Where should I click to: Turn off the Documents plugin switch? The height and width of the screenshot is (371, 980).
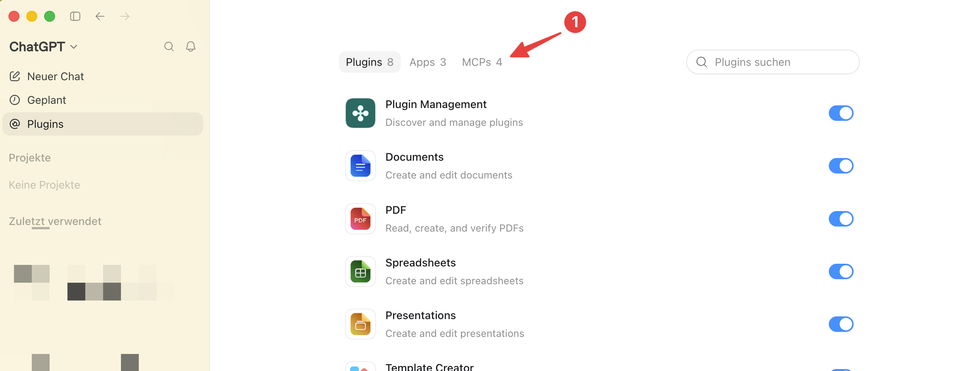click(x=841, y=166)
